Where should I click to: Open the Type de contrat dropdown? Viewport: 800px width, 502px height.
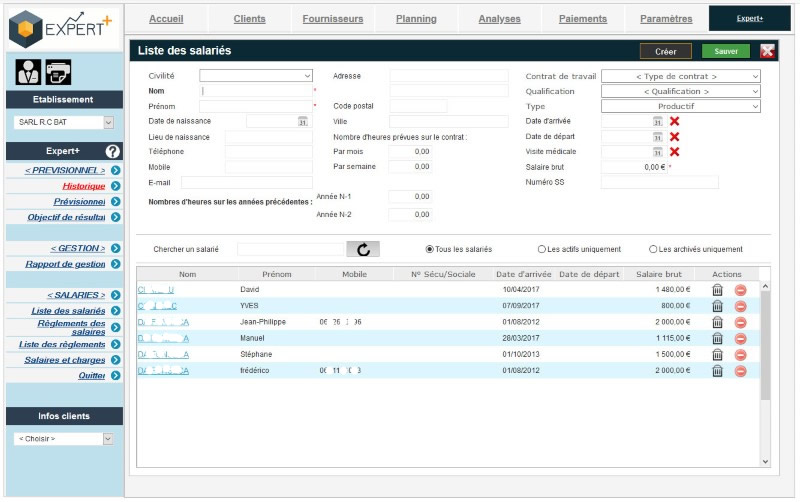(681, 77)
